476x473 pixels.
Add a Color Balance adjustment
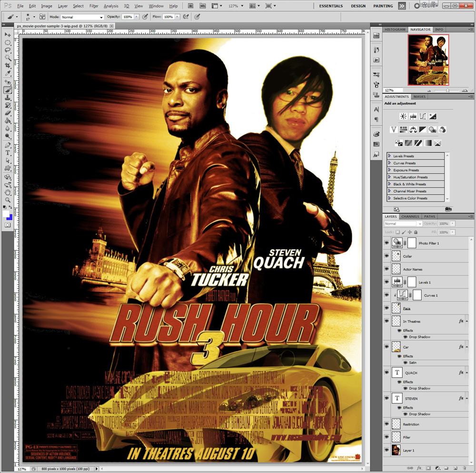click(413, 130)
